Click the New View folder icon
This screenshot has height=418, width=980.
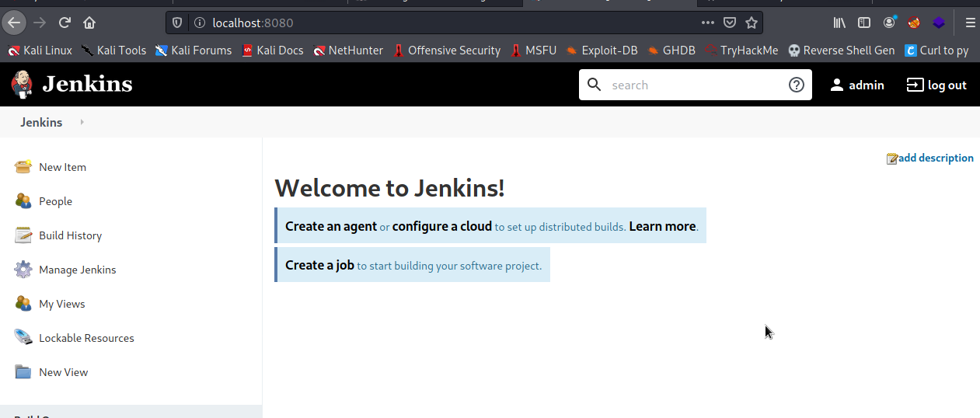coord(23,372)
